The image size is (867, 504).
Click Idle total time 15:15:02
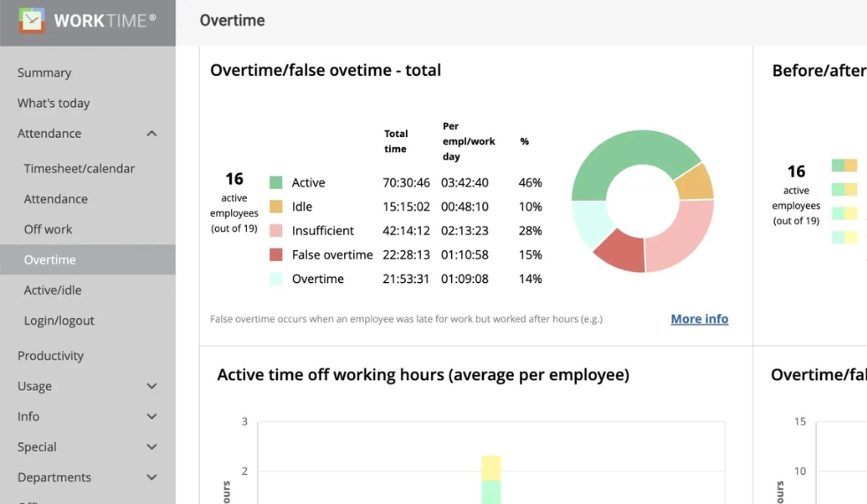(x=406, y=207)
